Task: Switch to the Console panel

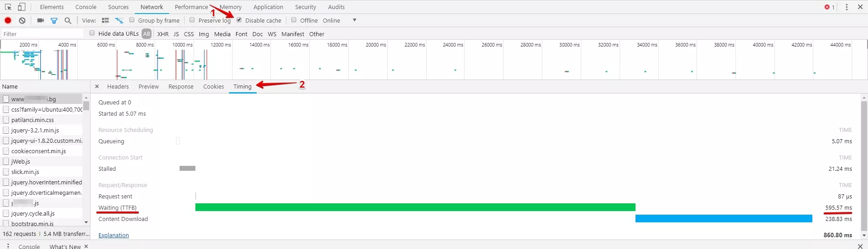Action: (86, 7)
